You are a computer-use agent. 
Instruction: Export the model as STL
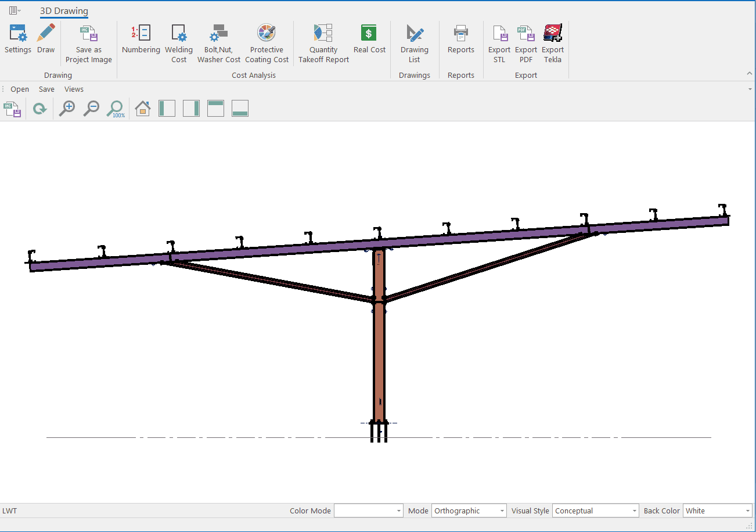(x=499, y=44)
